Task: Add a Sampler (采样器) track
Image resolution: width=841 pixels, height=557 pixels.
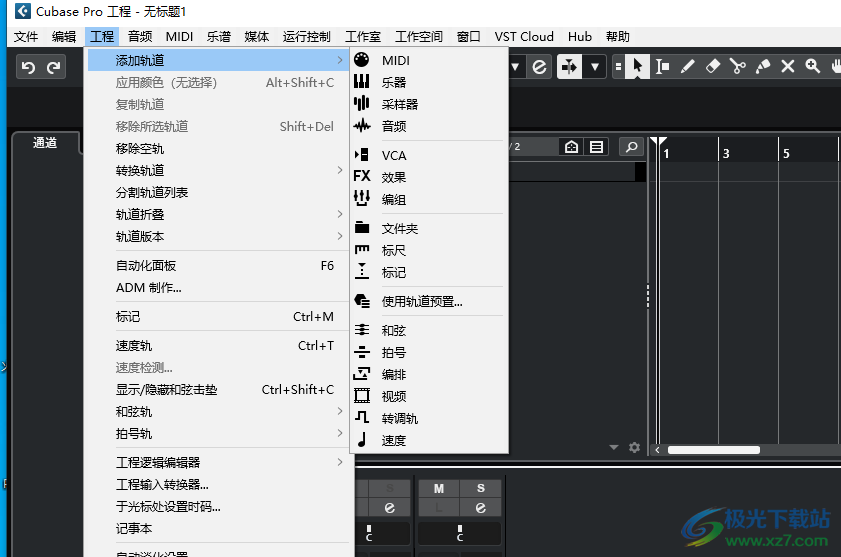Action: click(x=429, y=104)
